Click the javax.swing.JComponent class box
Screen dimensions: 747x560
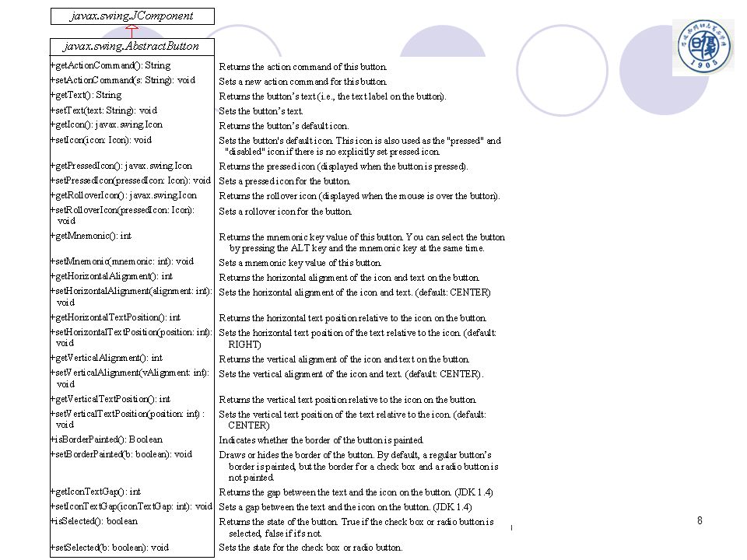(132, 16)
